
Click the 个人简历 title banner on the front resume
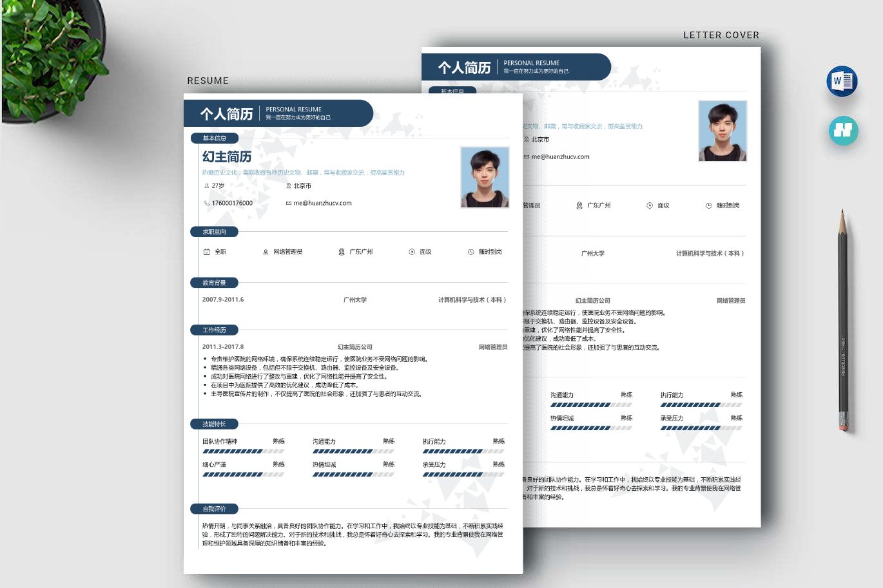[x=278, y=114]
